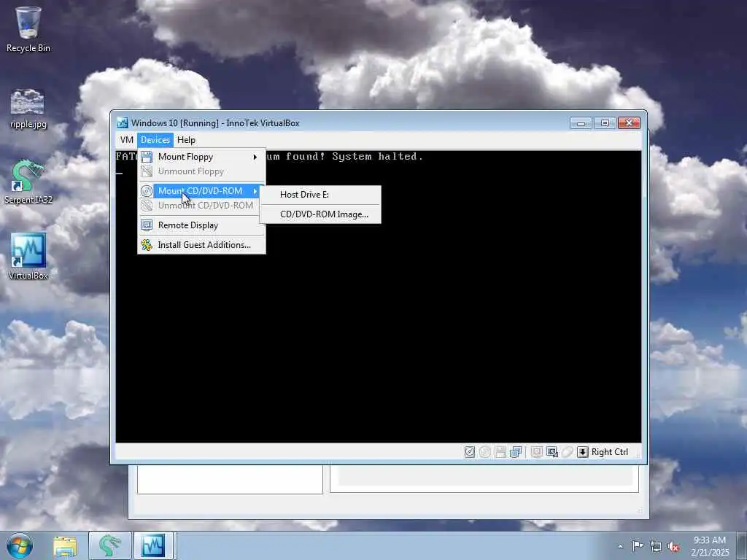747x560 pixels.
Task: Select Remote Display menu entry
Action: point(201,225)
